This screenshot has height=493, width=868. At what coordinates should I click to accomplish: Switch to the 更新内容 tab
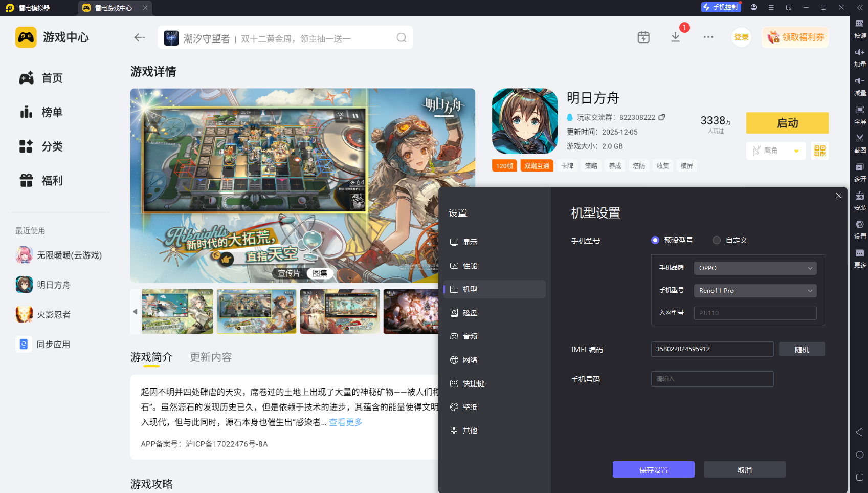tap(210, 357)
